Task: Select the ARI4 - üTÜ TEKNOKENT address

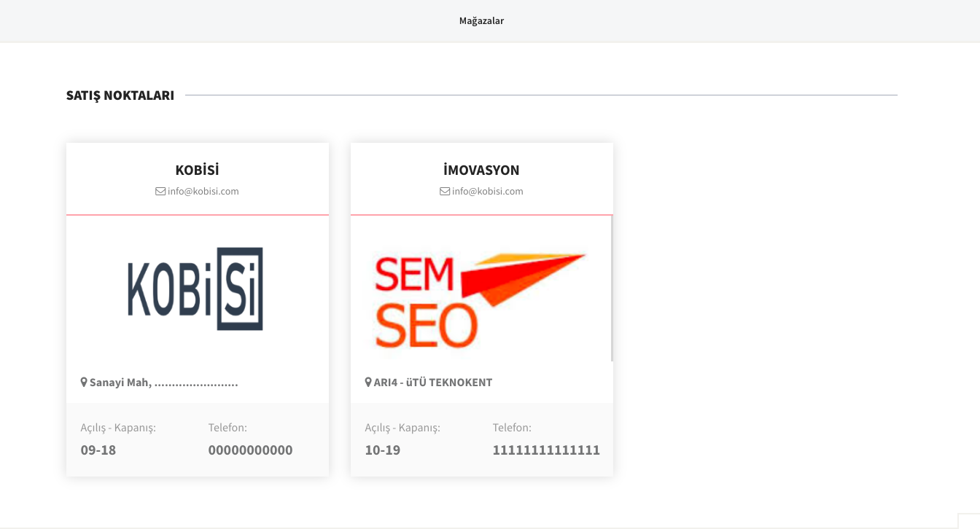Action: coord(433,383)
